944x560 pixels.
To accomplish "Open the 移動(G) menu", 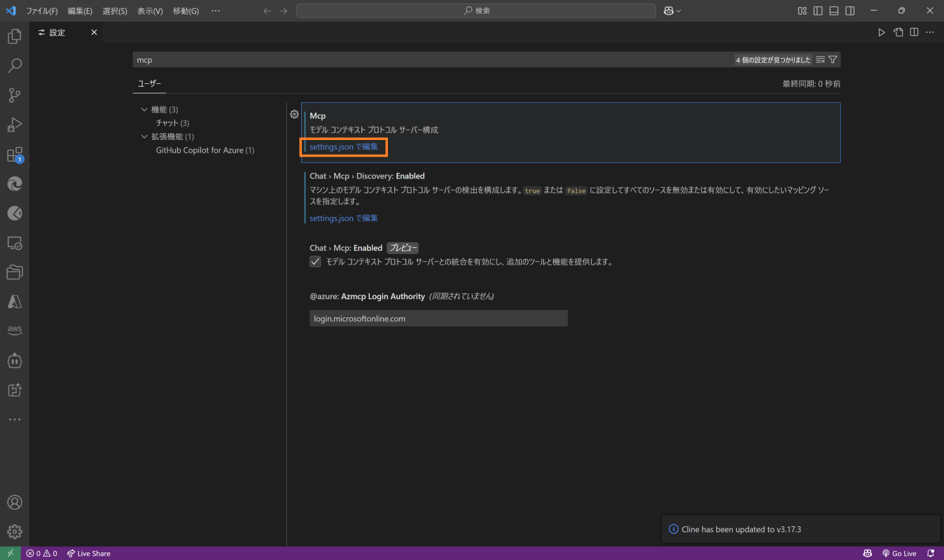I will [186, 11].
